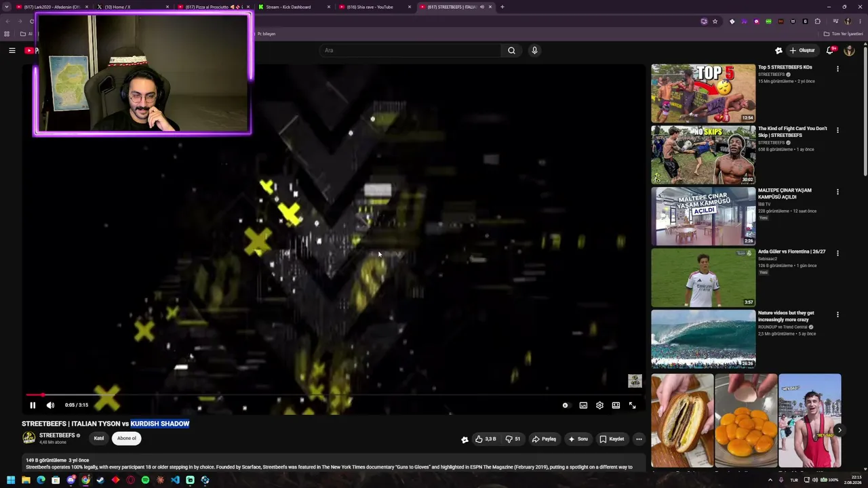Open Visual Studio Code from the taskbar
The height and width of the screenshot is (488, 868).
(x=175, y=480)
